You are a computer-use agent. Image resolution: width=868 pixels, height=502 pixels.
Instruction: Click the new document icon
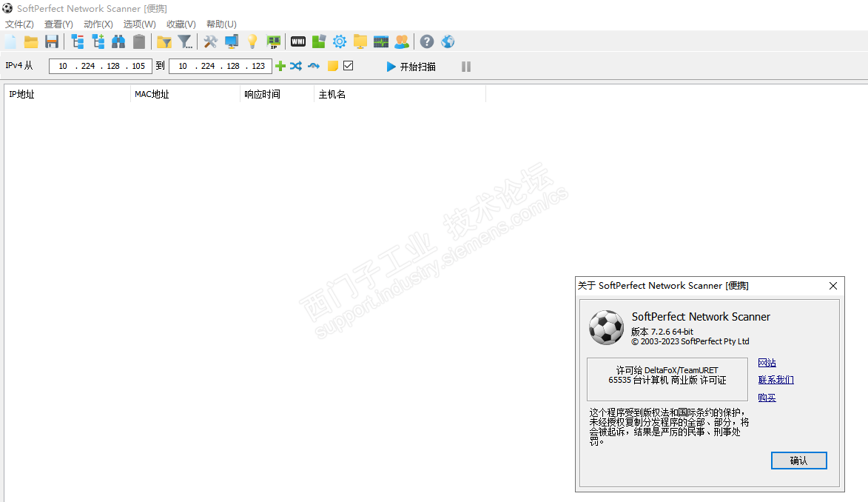point(10,41)
